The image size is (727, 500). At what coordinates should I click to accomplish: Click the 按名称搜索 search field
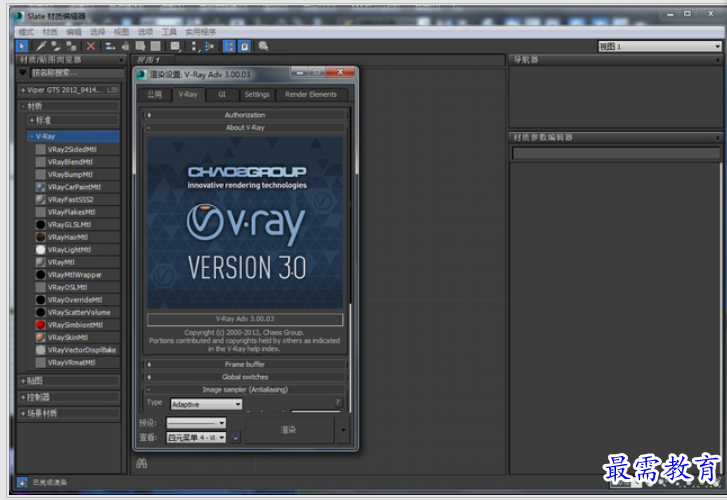click(77, 73)
